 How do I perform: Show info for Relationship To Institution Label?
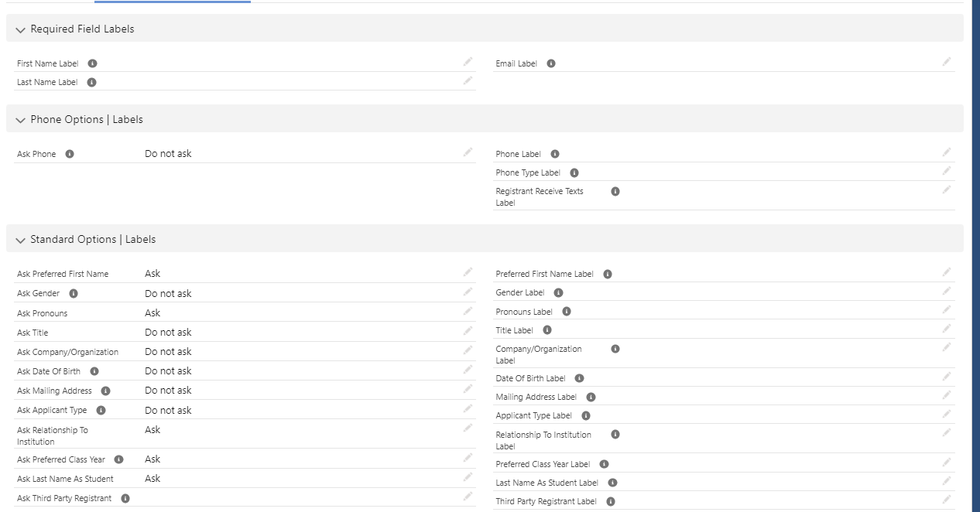coord(615,435)
